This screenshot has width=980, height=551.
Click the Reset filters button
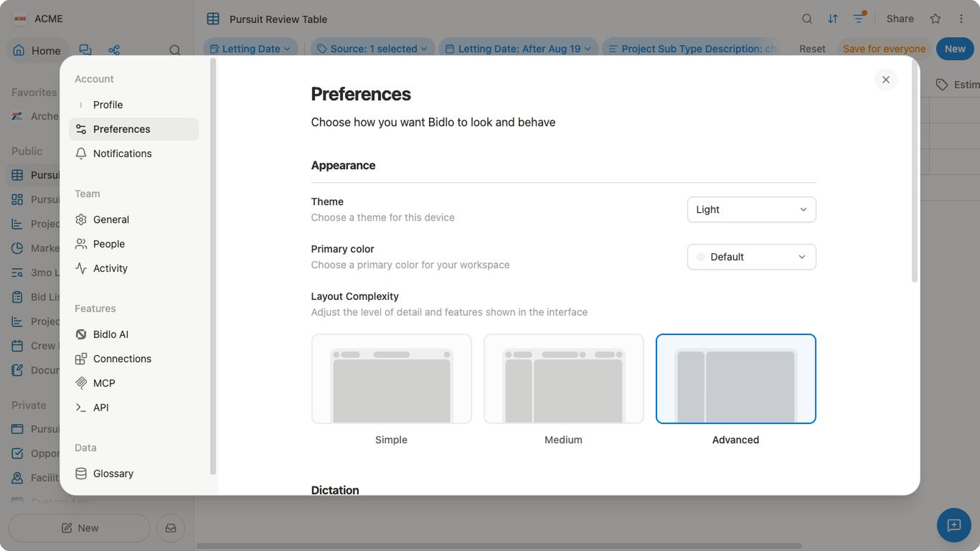812,49
